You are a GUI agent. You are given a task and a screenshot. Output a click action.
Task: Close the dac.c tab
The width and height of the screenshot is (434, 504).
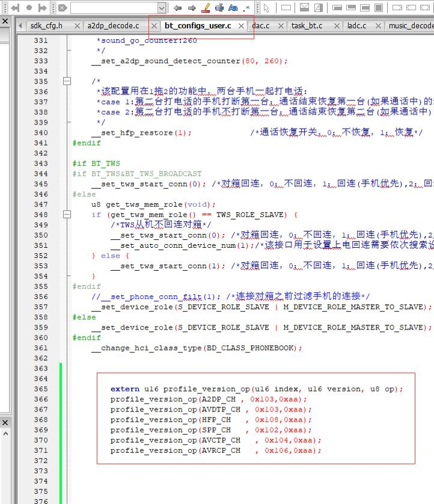281,26
